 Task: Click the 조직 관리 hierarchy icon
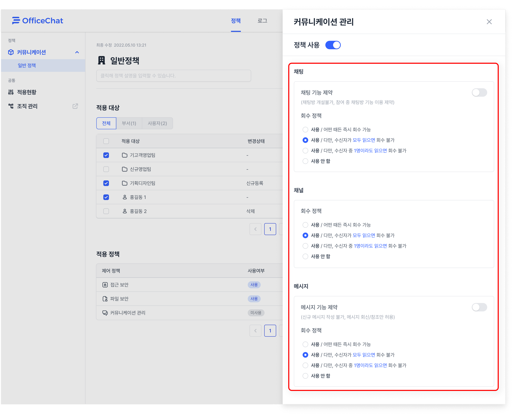pyautogui.click(x=11, y=106)
